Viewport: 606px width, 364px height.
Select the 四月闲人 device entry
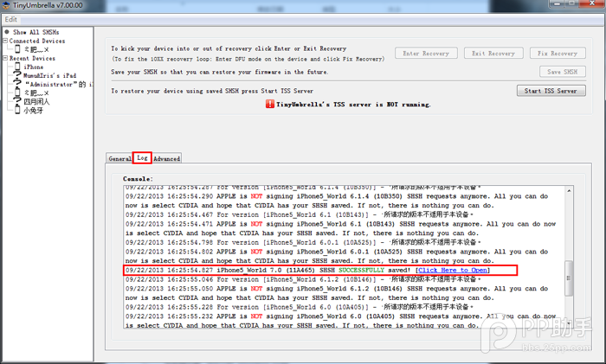tap(36, 101)
